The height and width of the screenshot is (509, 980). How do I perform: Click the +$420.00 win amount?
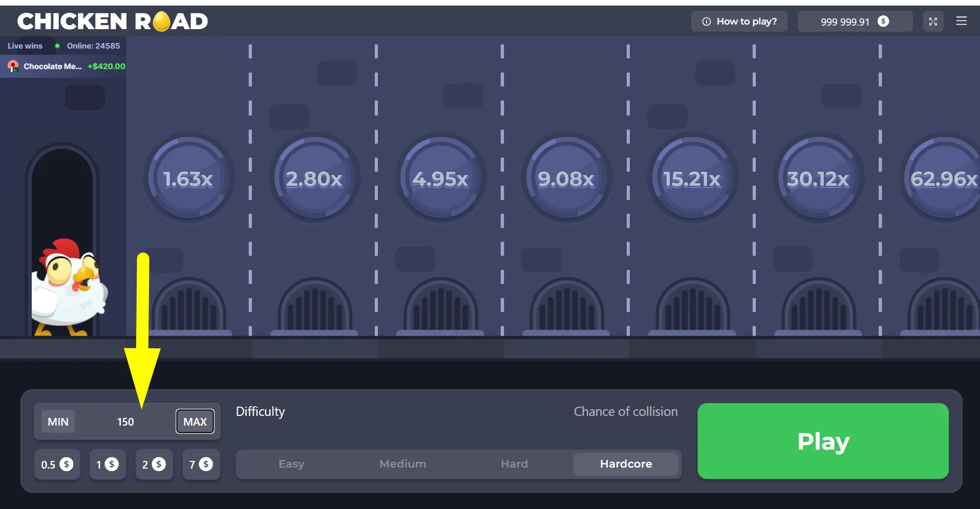[106, 66]
